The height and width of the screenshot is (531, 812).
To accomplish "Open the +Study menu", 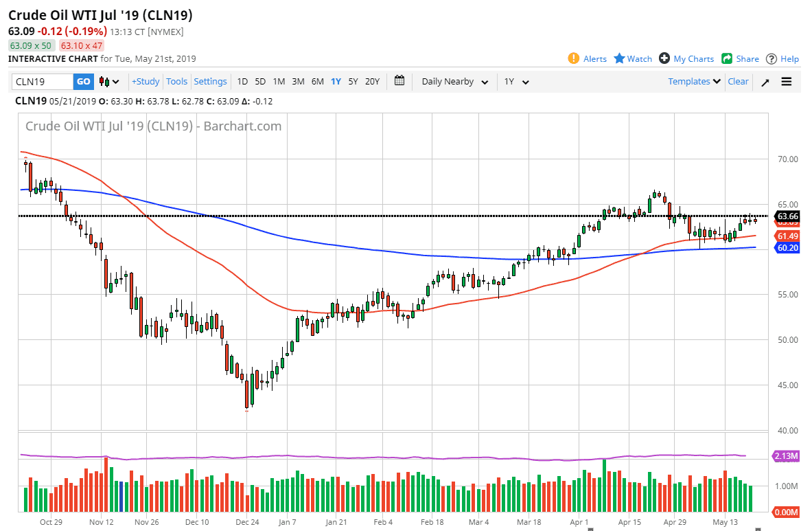I will pyautogui.click(x=146, y=81).
